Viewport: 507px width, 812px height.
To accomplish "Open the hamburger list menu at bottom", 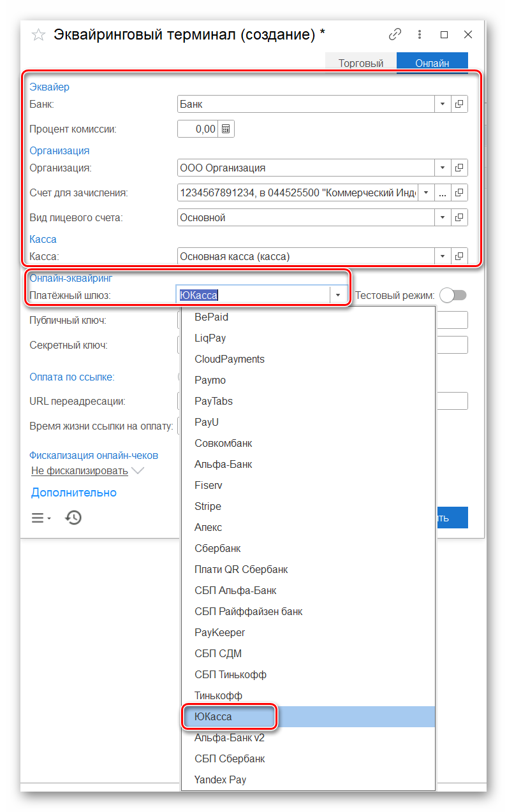I will point(41,518).
